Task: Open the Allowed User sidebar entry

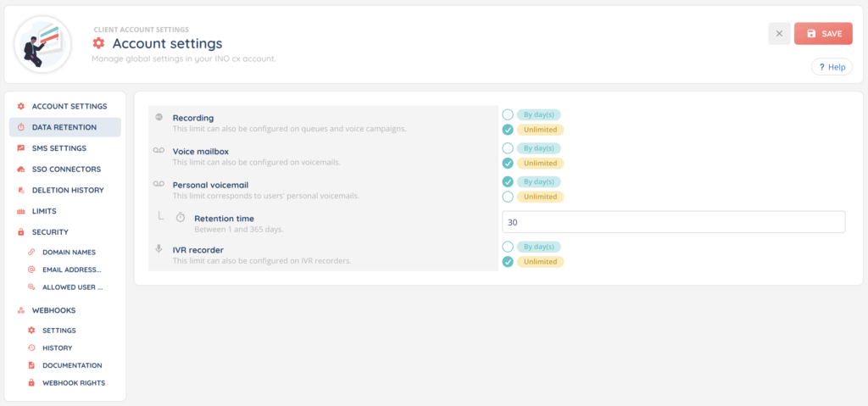Action: pyautogui.click(x=72, y=287)
